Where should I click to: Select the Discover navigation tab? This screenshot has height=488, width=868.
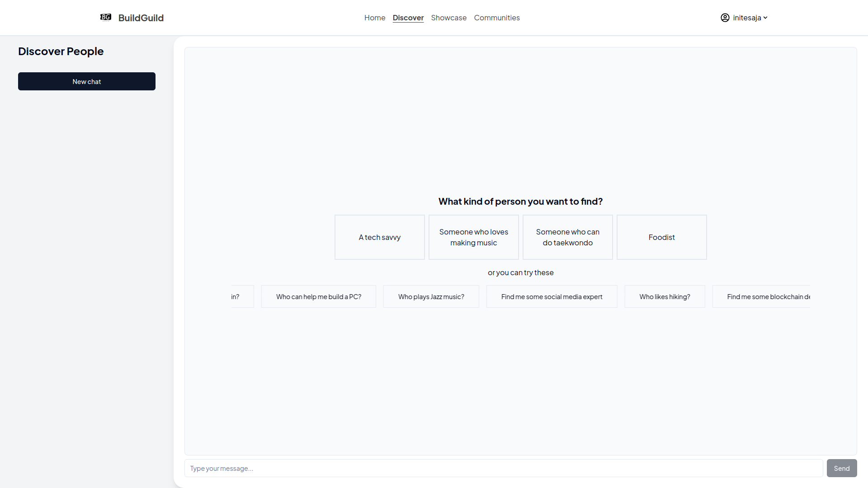pyautogui.click(x=408, y=18)
